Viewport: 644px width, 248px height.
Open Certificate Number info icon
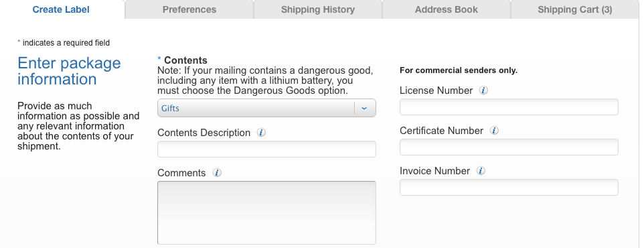coord(494,131)
